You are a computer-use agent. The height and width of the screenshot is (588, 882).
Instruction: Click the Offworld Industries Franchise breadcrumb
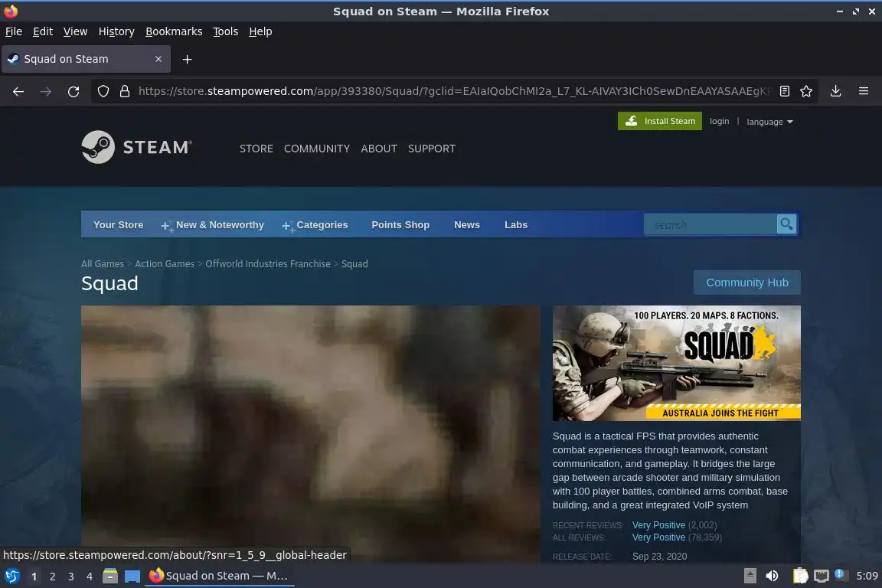click(x=268, y=264)
